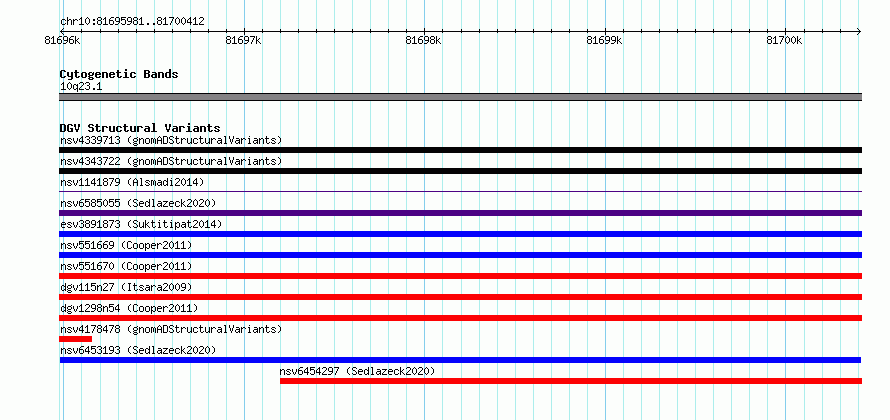This screenshot has width=890, height=420.
Task: Click the 81700k ruler position
Action: [x=784, y=41]
